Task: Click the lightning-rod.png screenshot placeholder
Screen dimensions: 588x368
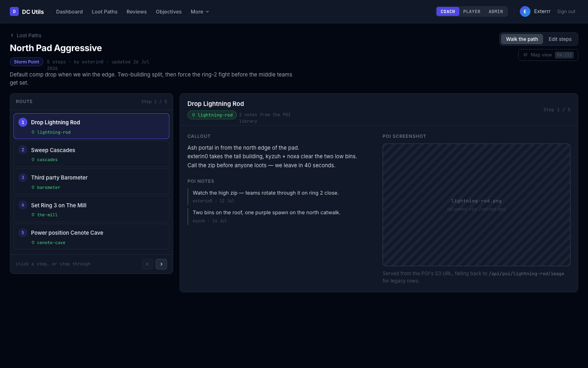Action: [x=477, y=205]
